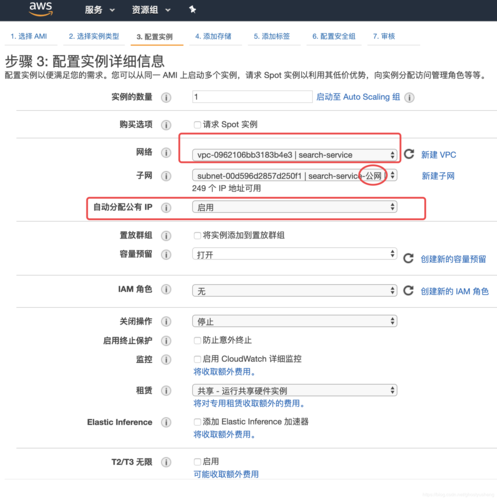This screenshot has height=500, width=497.
Task: Show info for 自动分配公有 IP
Action: 166,208
